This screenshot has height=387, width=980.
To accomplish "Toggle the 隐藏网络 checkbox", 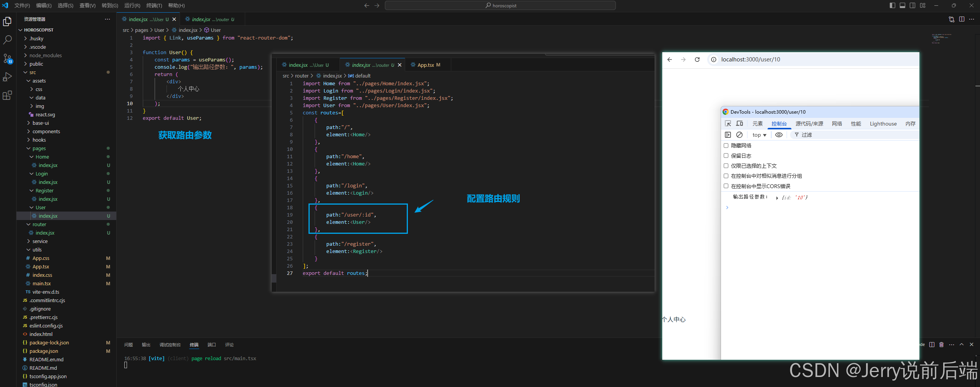I will coord(726,146).
